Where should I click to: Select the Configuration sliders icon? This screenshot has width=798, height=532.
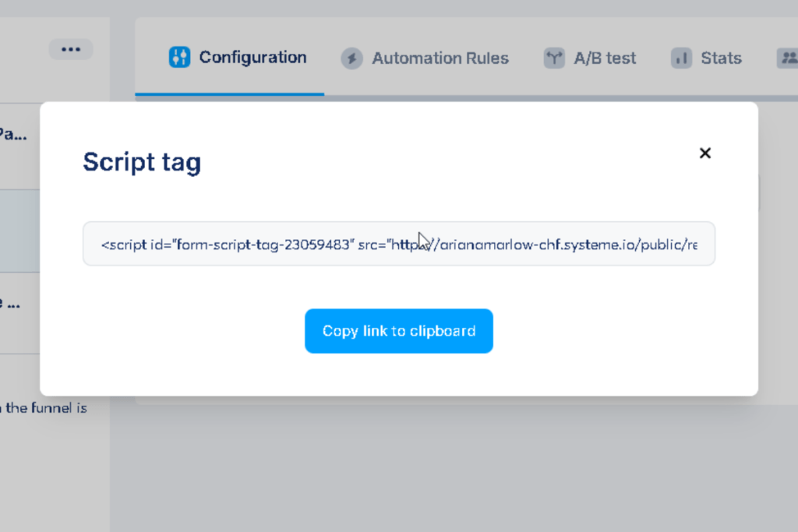tap(178, 57)
